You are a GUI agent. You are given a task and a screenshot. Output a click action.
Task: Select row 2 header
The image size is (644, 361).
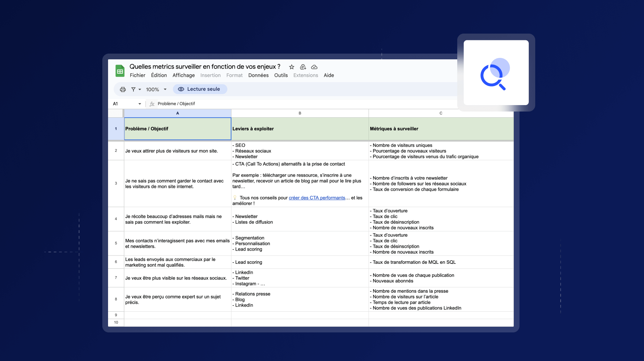116,151
